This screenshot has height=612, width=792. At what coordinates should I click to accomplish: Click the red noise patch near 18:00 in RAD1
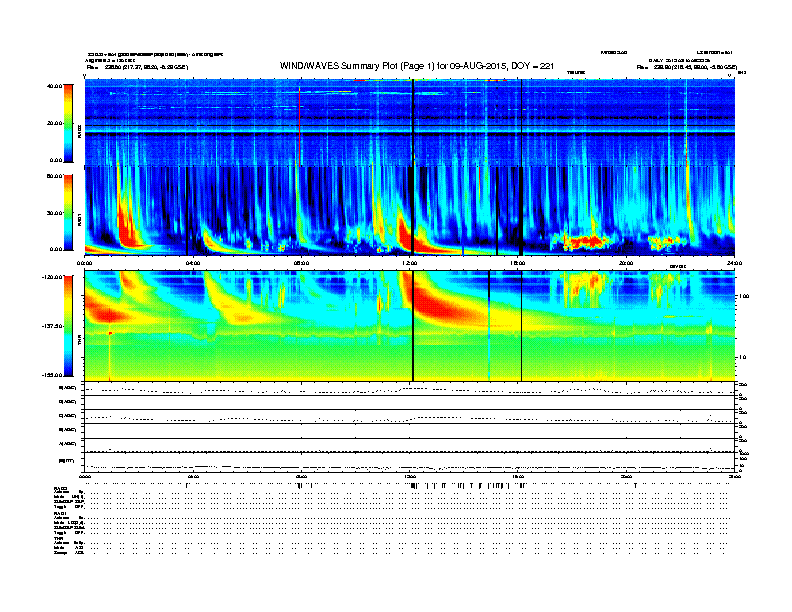[585, 242]
